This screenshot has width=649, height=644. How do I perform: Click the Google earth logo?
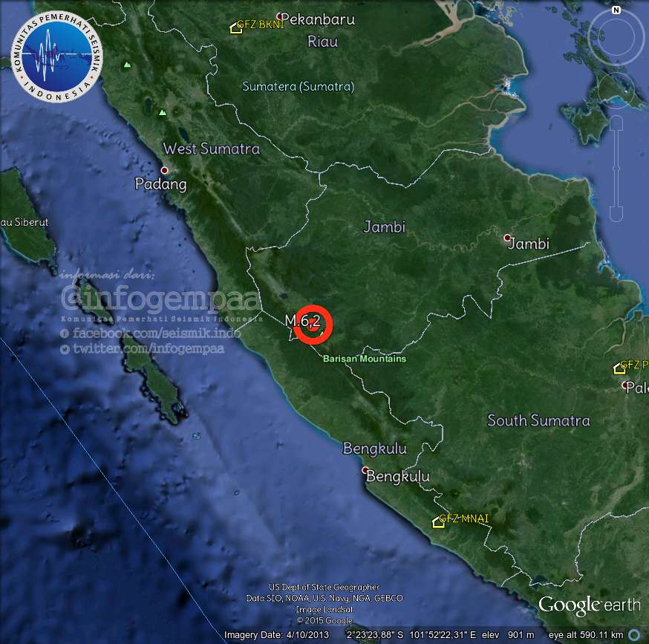click(x=589, y=605)
